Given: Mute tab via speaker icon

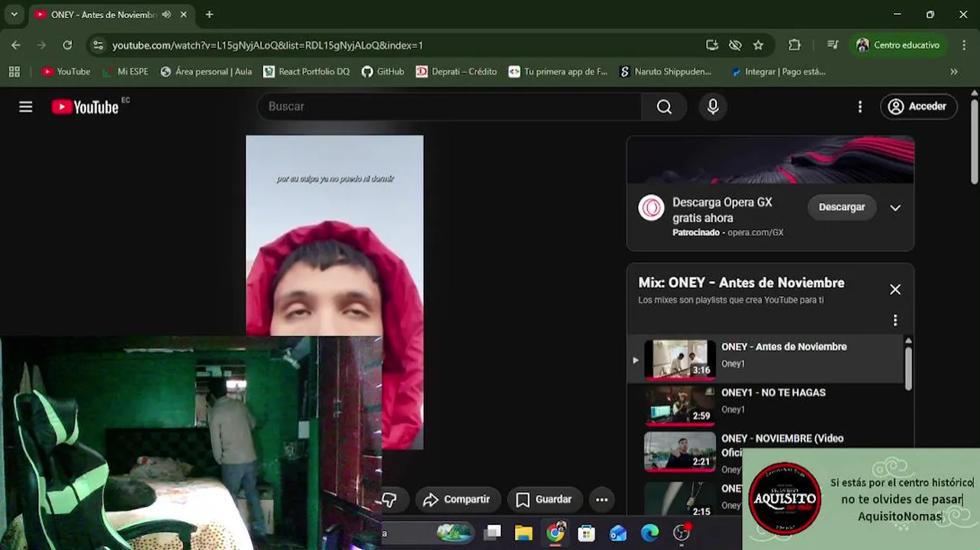Looking at the screenshot, I should 166,15.
